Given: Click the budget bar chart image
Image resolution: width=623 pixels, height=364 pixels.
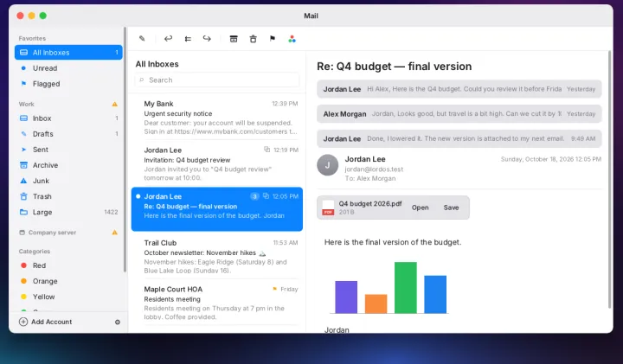Looking at the screenshot, I should (390, 287).
